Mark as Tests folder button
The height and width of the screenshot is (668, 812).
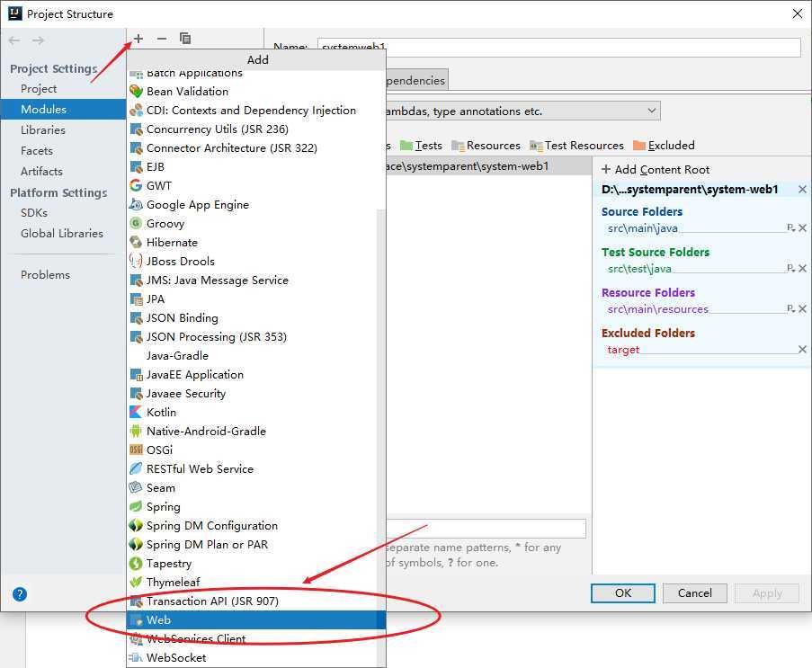click(x=421, y=146)
